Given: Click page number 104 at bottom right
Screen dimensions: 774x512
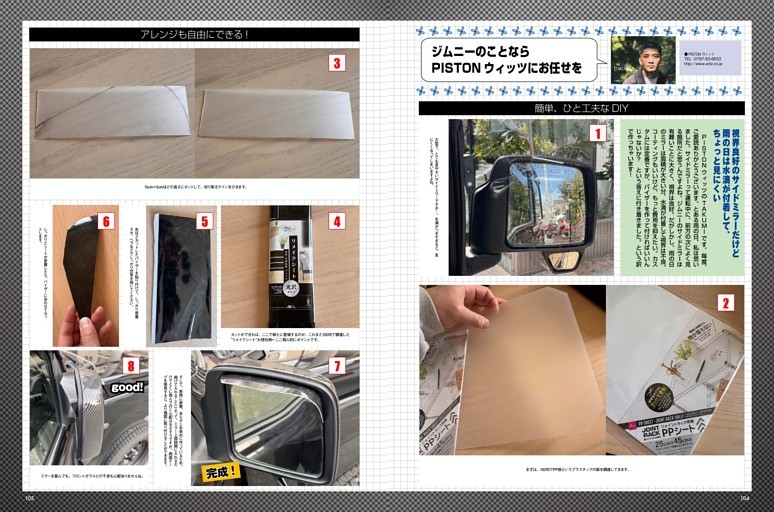Looking at the screenshot, I should (x=745, y=495).
